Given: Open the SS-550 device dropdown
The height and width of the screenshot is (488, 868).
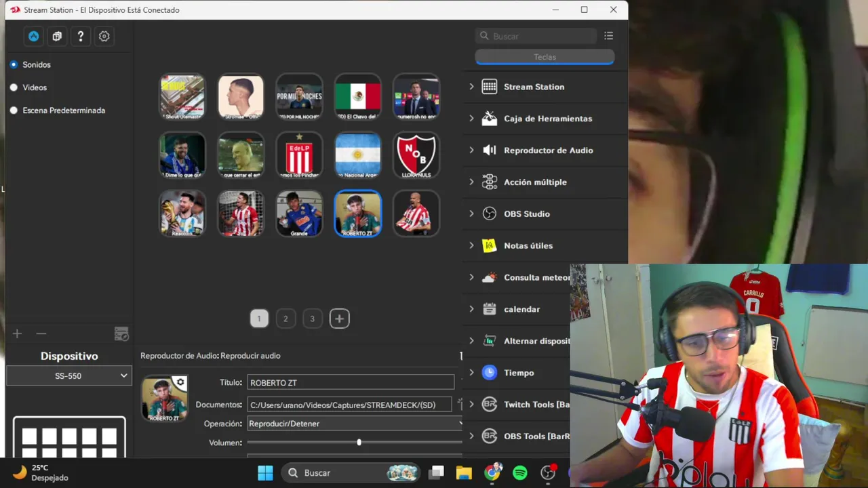Looking at the screenshot, I should (x=68, y=376).
